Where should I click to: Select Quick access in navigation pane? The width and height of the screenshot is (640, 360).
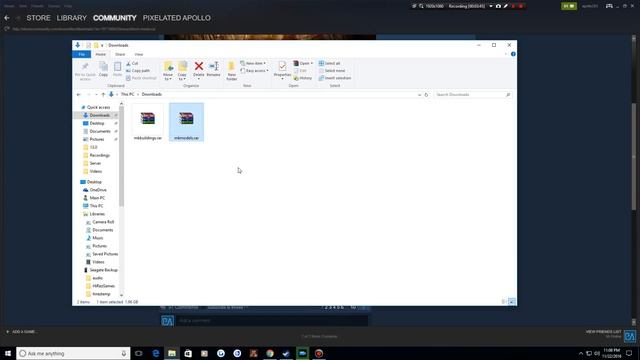point(98,107)
